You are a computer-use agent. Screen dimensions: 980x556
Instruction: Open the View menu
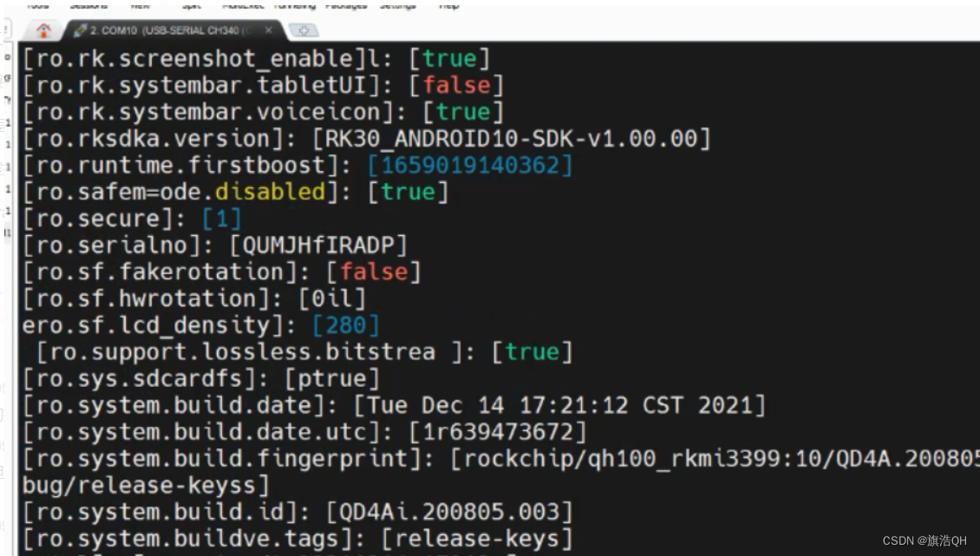point(141,4)
